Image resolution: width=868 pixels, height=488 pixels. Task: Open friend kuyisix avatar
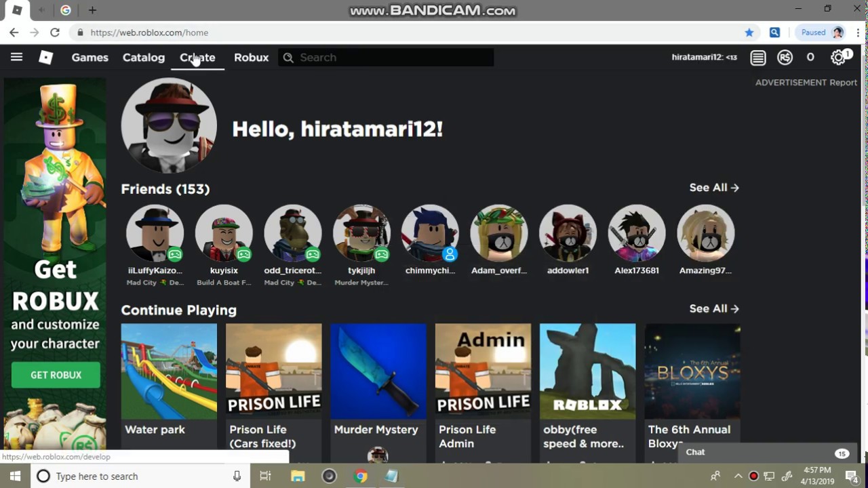[224, 233]
